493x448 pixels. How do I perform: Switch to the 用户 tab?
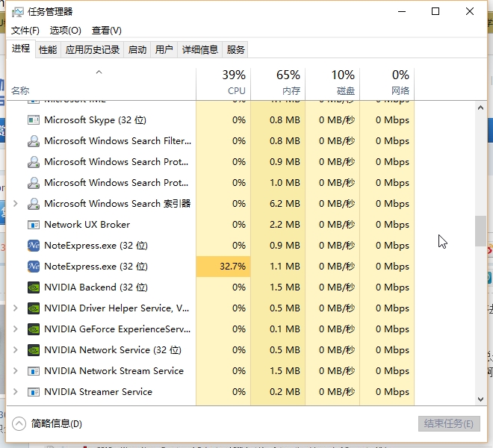coord(164,50)
